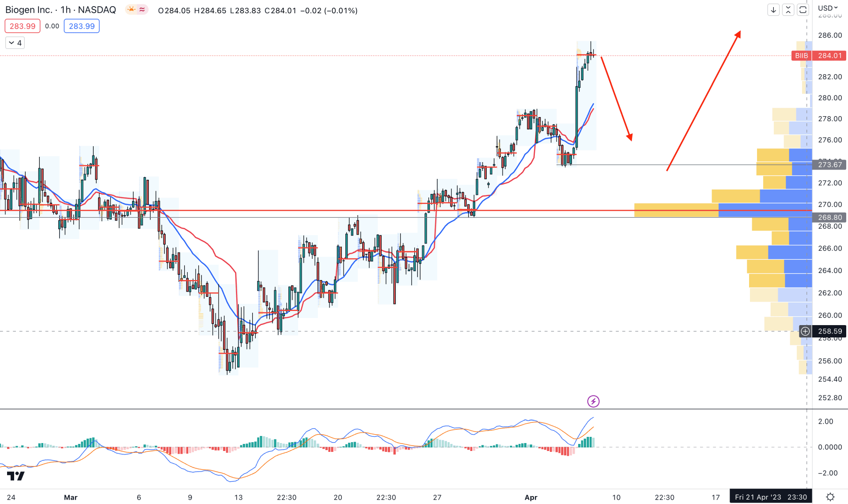This screenshot has height=504, width=848.
Task: Click the BIIB 284.01 last price label
Action: [818, 56]
